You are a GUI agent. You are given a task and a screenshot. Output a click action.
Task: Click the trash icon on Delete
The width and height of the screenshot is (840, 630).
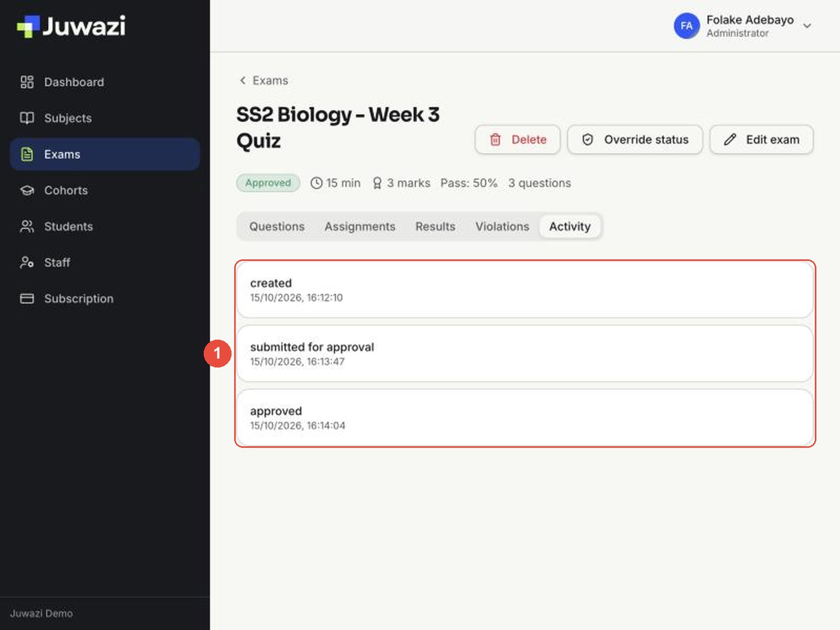coord(495,140)
